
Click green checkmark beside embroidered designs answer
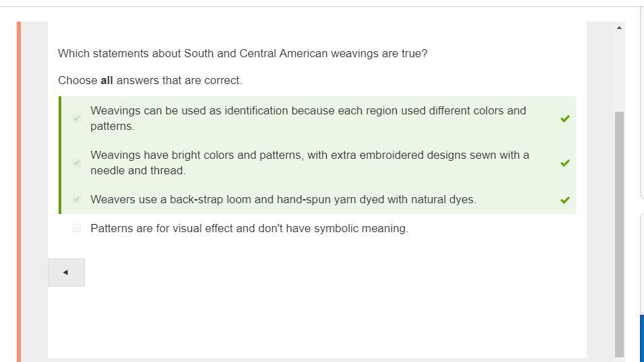(x=565, y=163)
